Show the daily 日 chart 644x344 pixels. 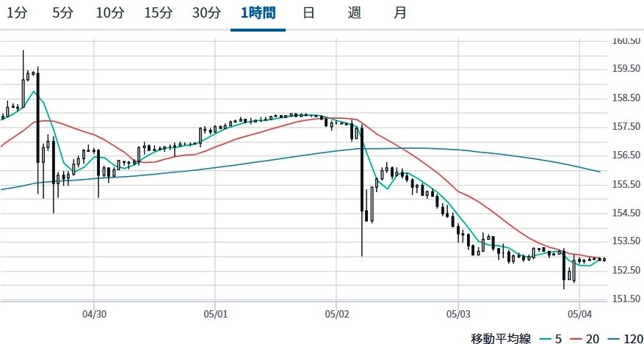click(x=309, y=13)
